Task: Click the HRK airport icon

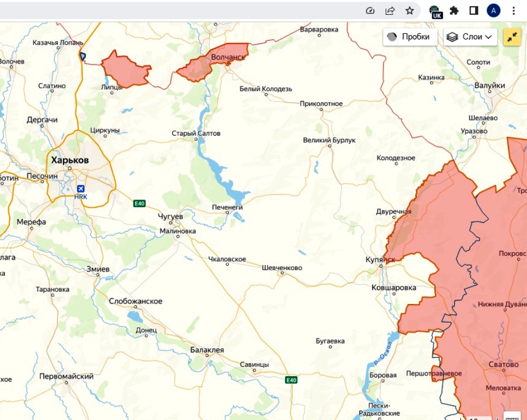Action: point(80,189)
